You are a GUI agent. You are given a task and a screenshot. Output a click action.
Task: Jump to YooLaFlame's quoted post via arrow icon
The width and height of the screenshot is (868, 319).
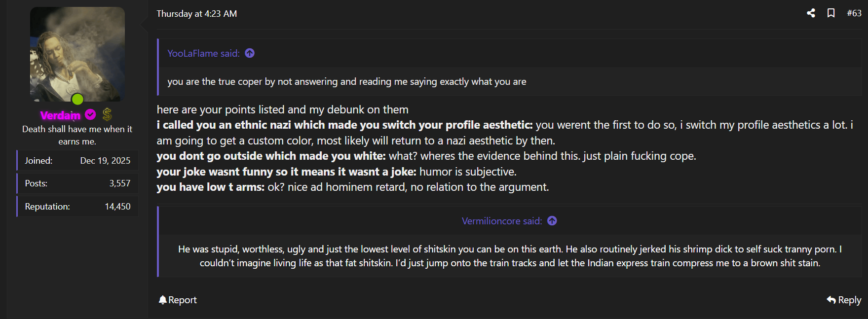tap(250, 53)
